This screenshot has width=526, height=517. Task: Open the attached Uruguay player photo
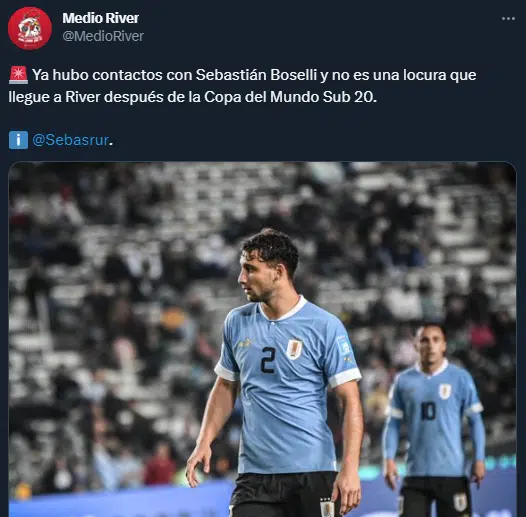coord(262,339)
